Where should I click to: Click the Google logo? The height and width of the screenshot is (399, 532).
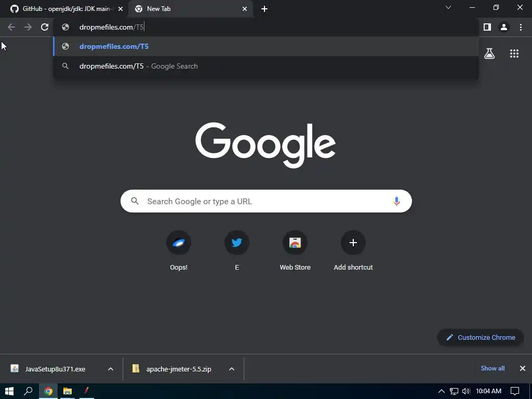(265, 145)
